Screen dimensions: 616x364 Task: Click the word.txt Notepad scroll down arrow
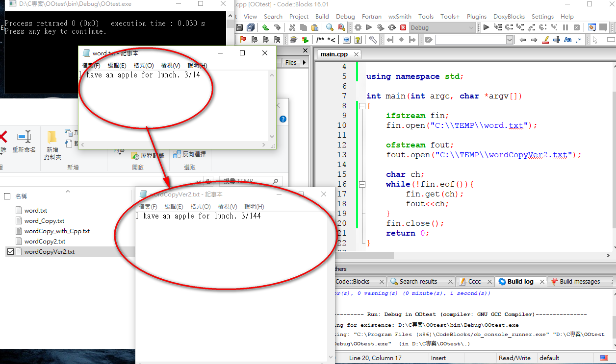tap(272, 137)
